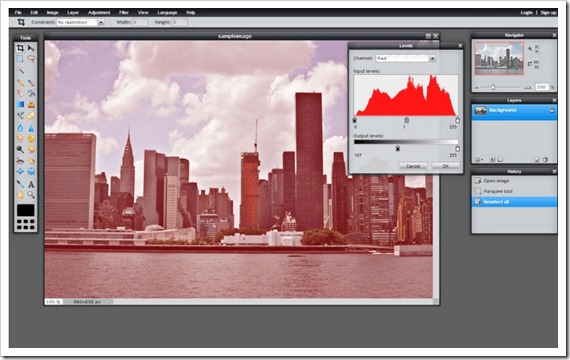
Task: Click the Sign up link
Action: pos(548,13)
